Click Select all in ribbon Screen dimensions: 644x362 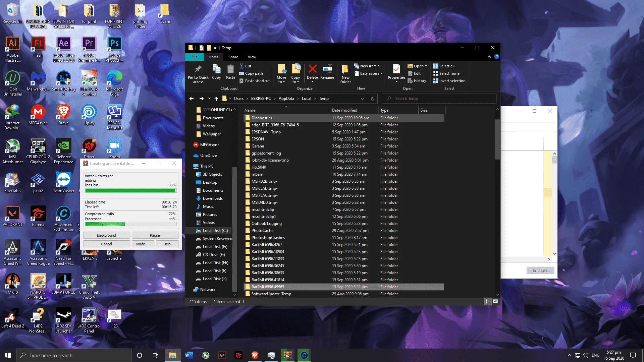[x=444, y=66]
